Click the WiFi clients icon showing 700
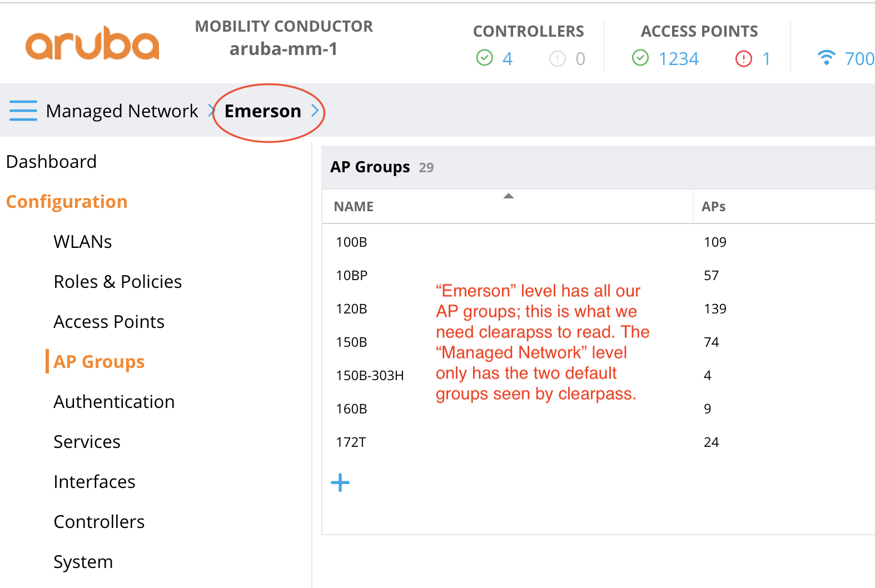This screenshot has width=875, height=588. click(x=827, y=57)
